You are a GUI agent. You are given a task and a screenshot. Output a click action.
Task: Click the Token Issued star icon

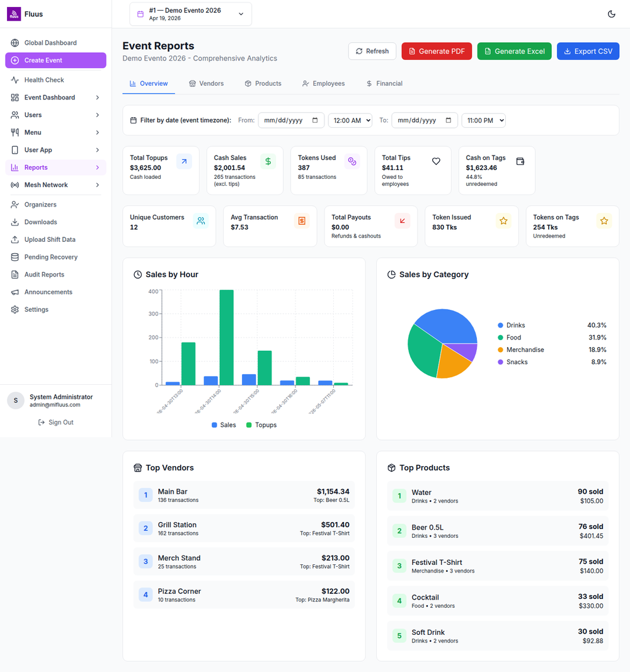point(503,221)
